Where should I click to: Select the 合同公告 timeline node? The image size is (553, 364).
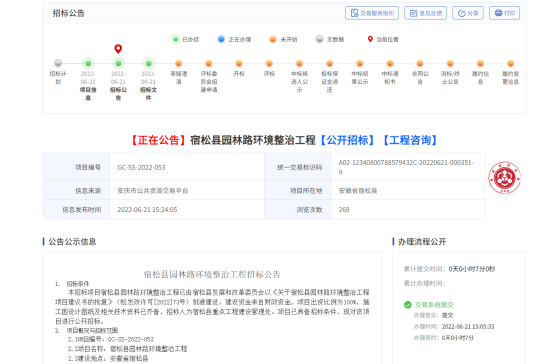click(x=420, y=63)
